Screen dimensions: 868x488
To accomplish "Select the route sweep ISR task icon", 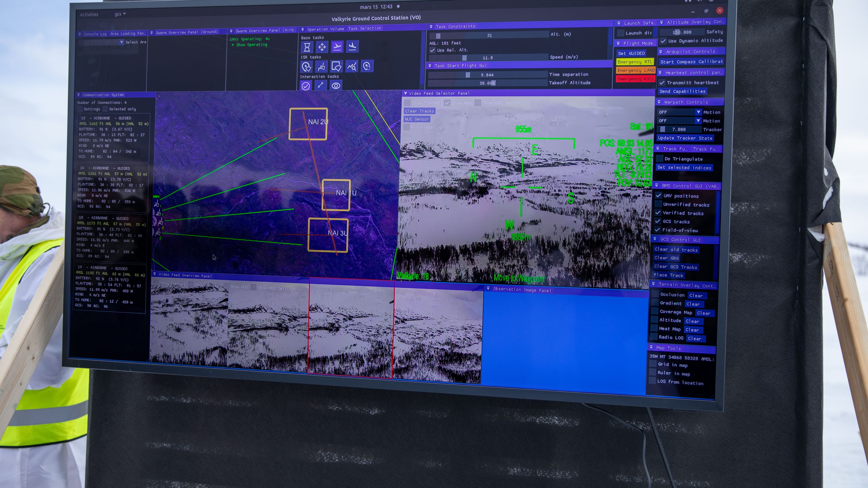I will click(x=321, y=67).
